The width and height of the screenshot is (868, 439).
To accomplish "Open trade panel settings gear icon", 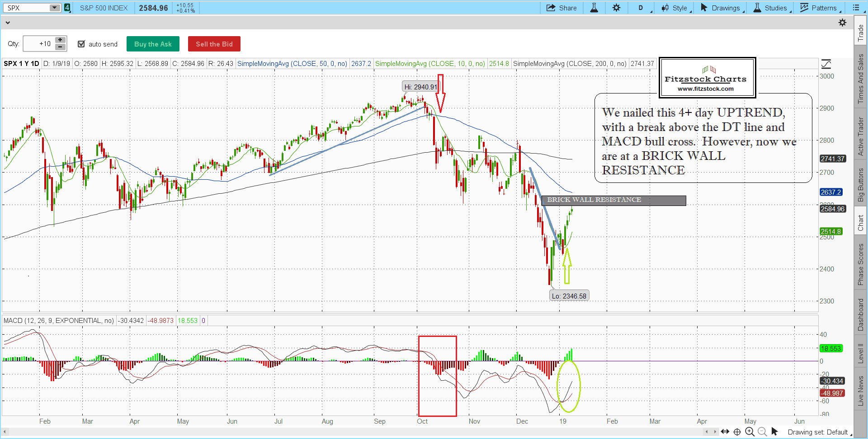I will (x=843, y=23).
